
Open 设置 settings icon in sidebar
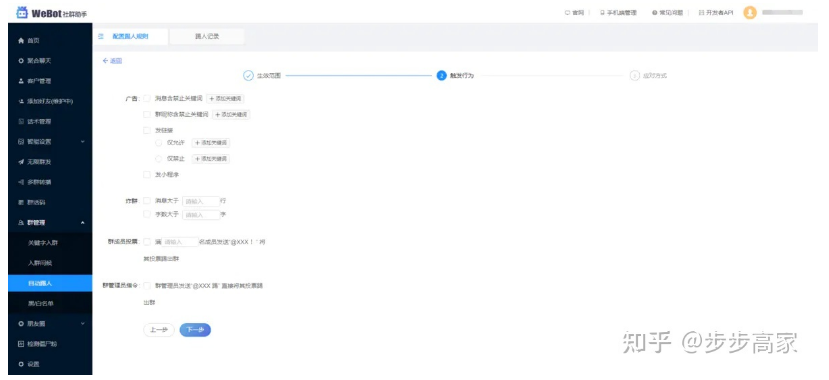tap(21, 364)
